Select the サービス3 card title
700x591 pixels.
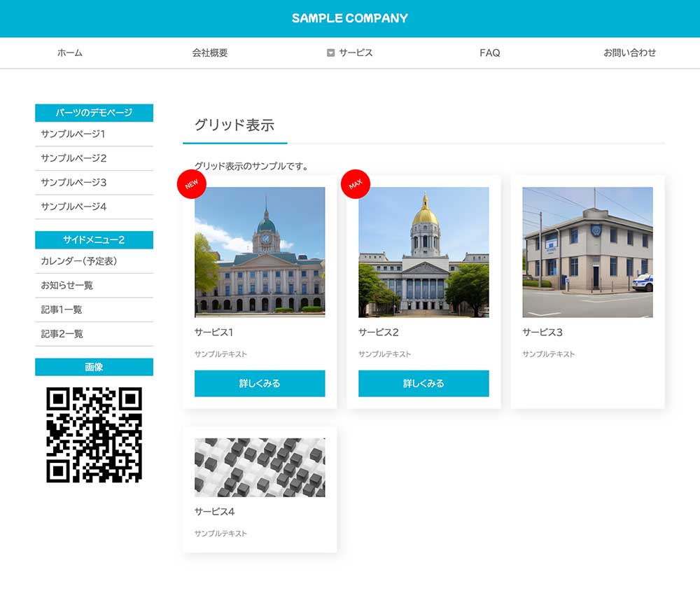coord(542,333)
